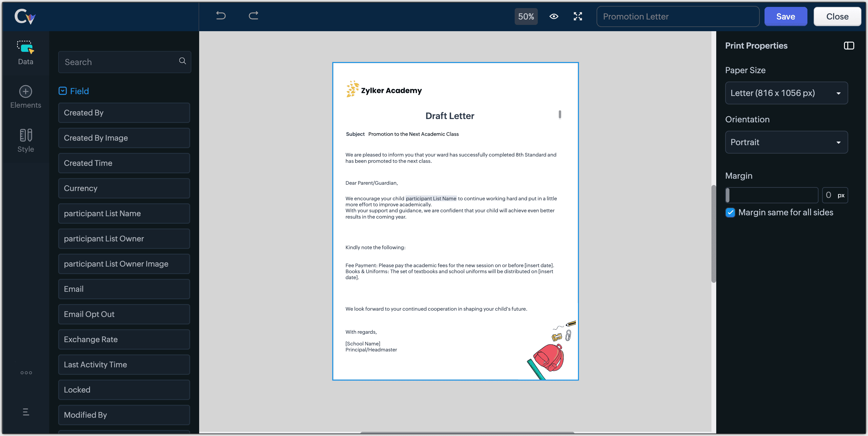Toggle preview with the eye icon

coord(554,16)
